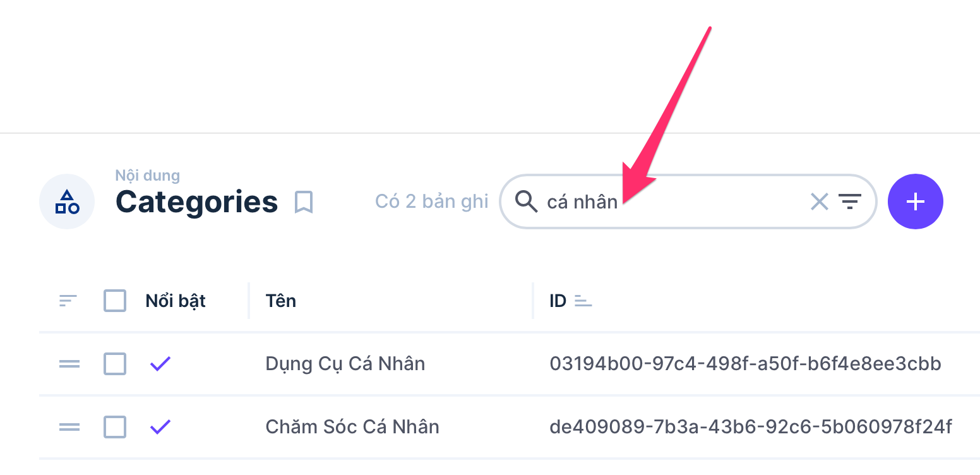Bookmark the current Categories view
The image size is (980, 475).
coord(304,202)
